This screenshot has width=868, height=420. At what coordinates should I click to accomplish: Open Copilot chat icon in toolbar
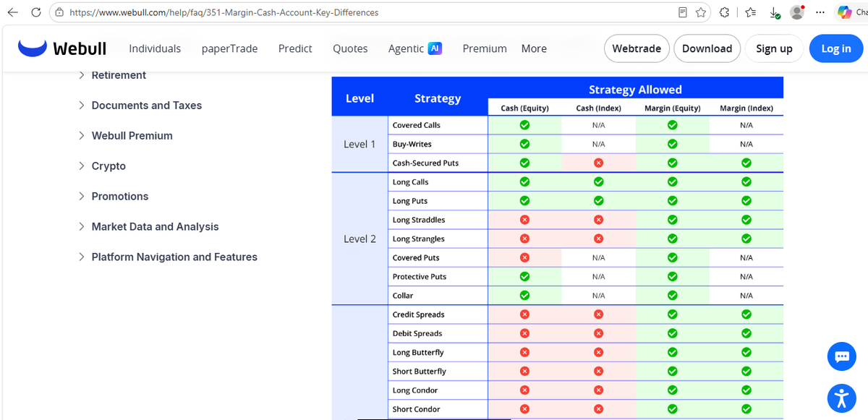click(x=844, y=12)
